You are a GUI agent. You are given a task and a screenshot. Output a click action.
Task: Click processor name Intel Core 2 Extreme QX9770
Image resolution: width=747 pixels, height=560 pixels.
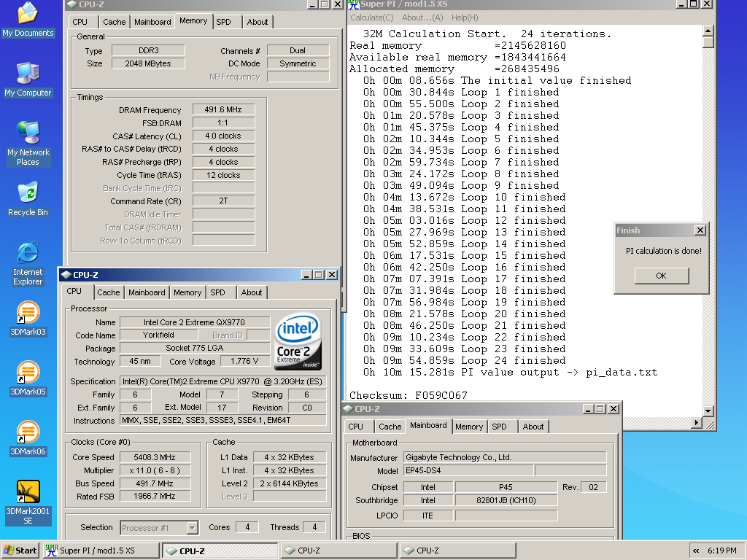tap(194, 322)
